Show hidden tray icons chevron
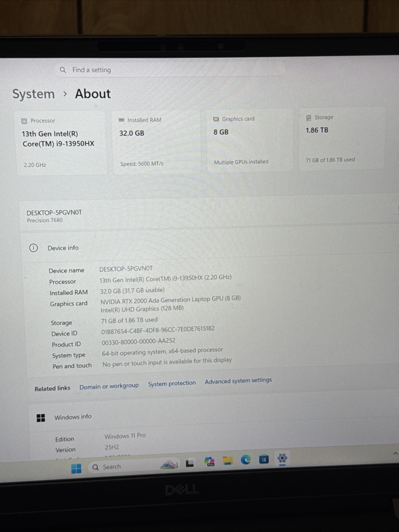 click(x=395, y=453)
